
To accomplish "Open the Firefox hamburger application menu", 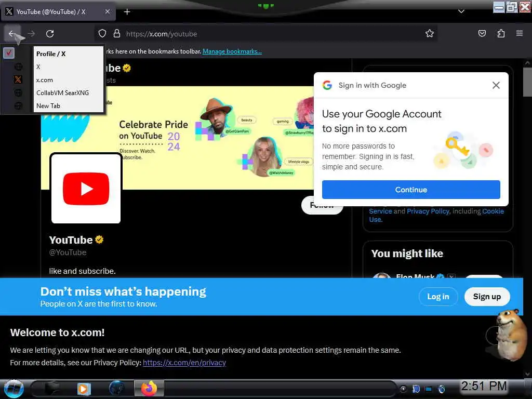I will pyautogui.click(x=520, y=33).
